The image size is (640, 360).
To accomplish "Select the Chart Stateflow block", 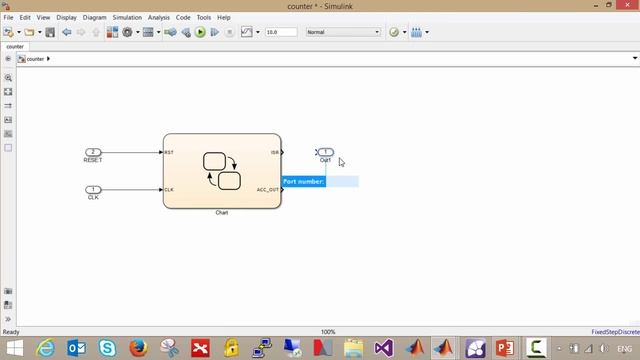I will point(222,171).
